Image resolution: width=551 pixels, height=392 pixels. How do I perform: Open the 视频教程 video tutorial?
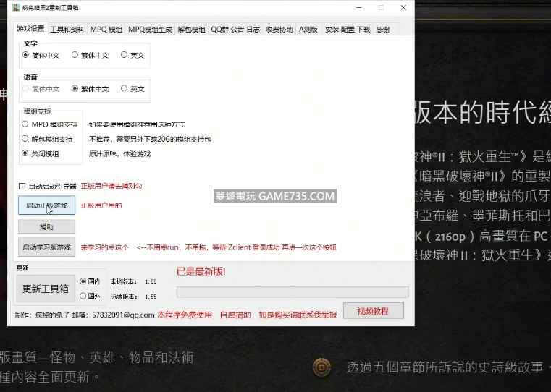coord(373,311)
